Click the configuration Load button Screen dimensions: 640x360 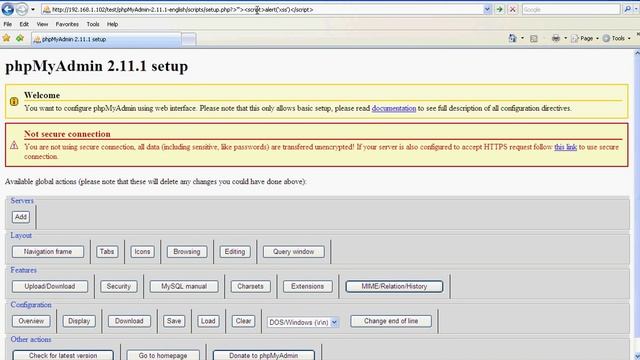pyautogui.click(x=208, y=321)
